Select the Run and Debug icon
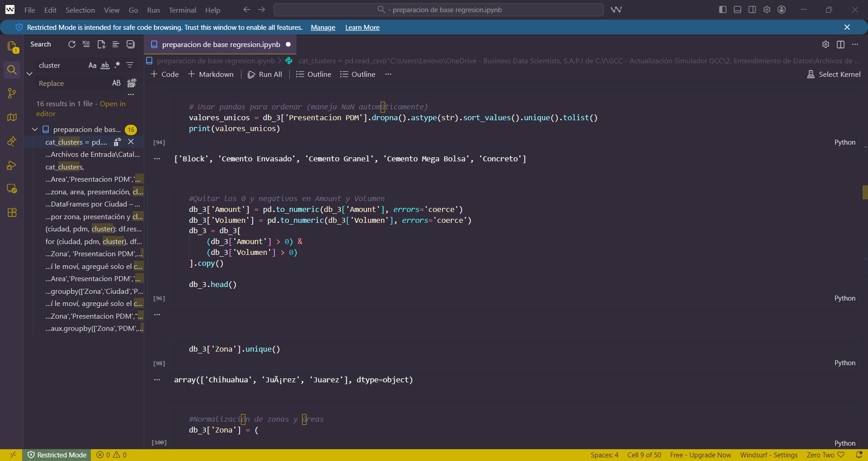The height and width of the screenshot is (461, 868). tap(12, 165)
